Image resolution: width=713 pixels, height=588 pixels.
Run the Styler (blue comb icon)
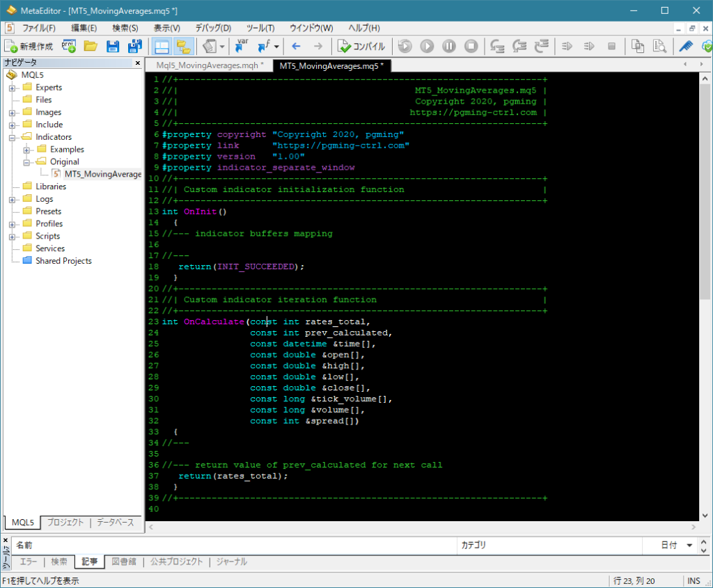point(685,47)
